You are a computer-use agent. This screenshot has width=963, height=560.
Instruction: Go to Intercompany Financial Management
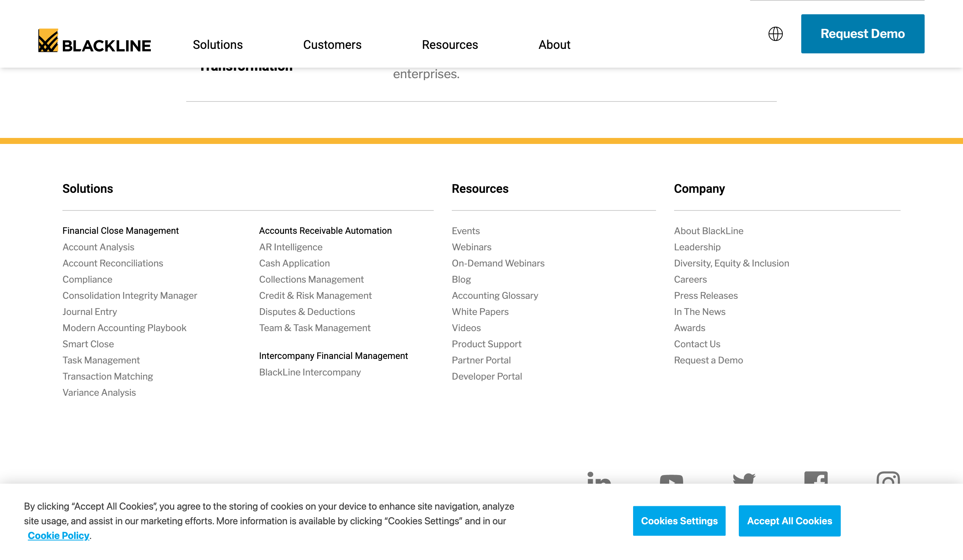click(333, 356)
